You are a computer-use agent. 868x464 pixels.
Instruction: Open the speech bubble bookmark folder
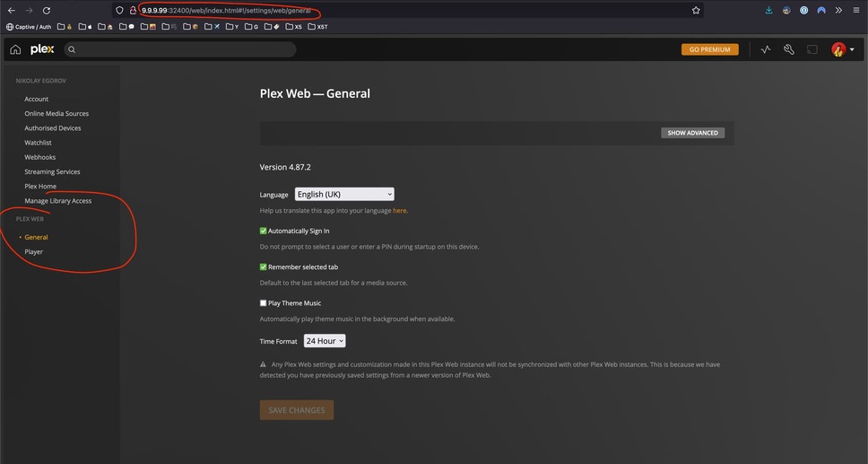[x=126, y=27]
